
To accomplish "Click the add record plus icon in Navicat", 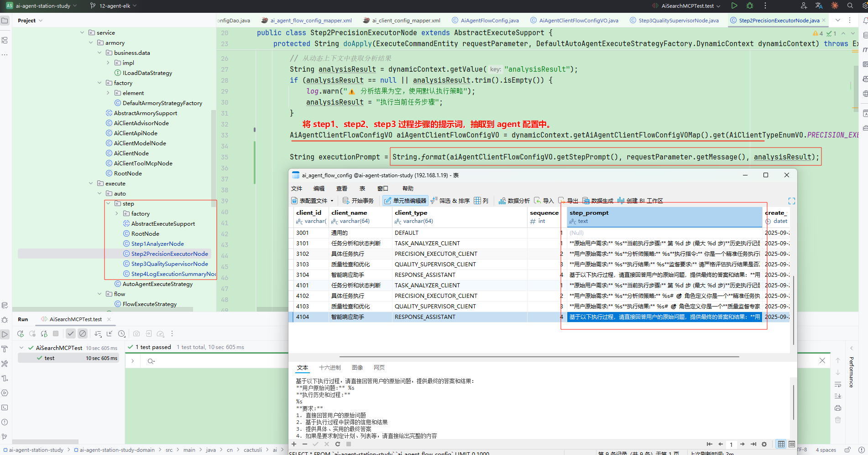I will coord(294,444).
